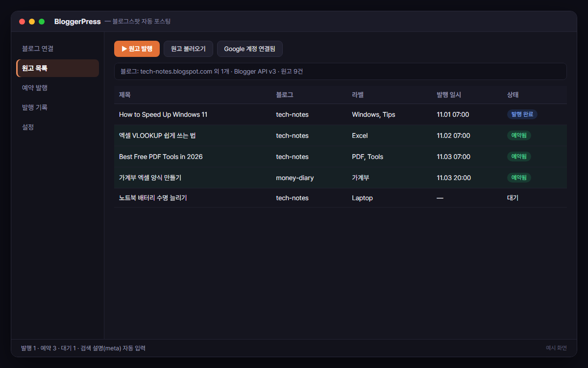Click the 상태 column header
This screenshot has height=368, width=588.
(x=513, y=95)
